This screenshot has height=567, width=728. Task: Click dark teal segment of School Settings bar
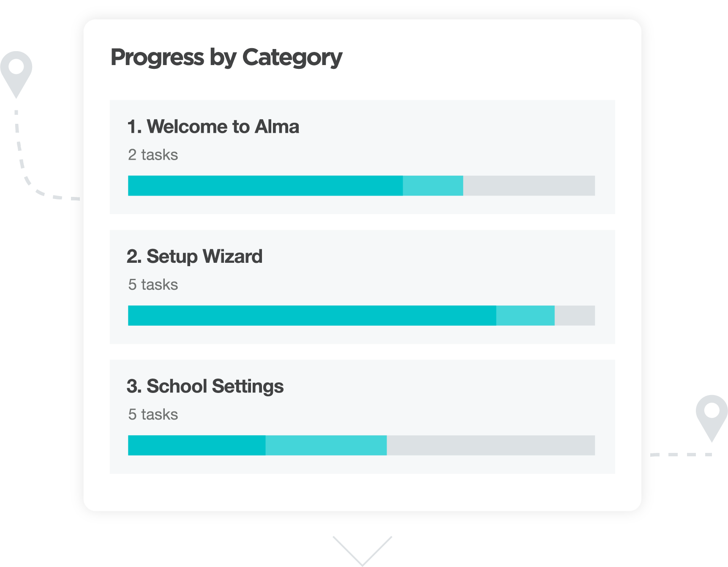point(196,445)
